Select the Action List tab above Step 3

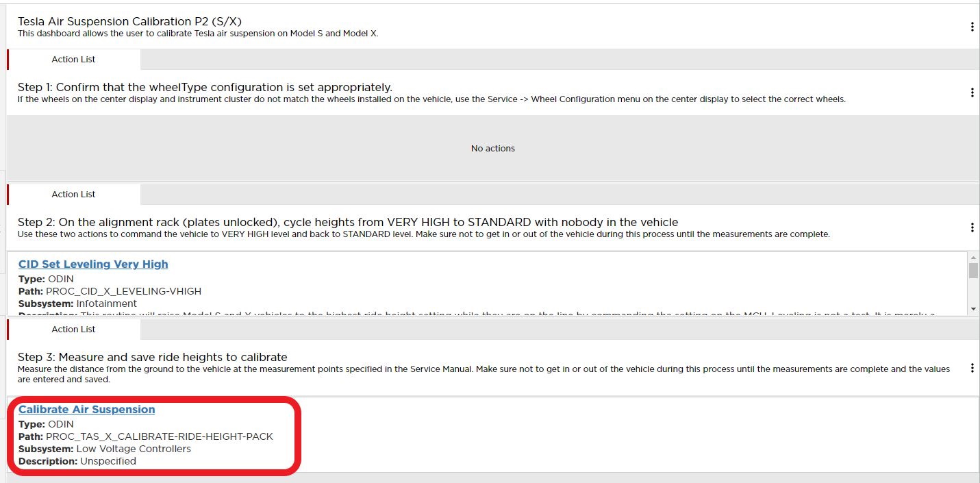(x=73, y=330)
